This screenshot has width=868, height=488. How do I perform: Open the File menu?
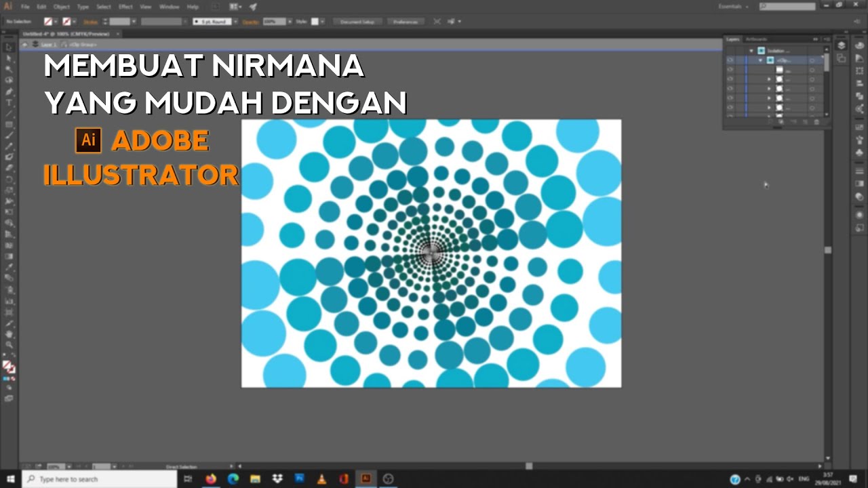pos(25,7)
